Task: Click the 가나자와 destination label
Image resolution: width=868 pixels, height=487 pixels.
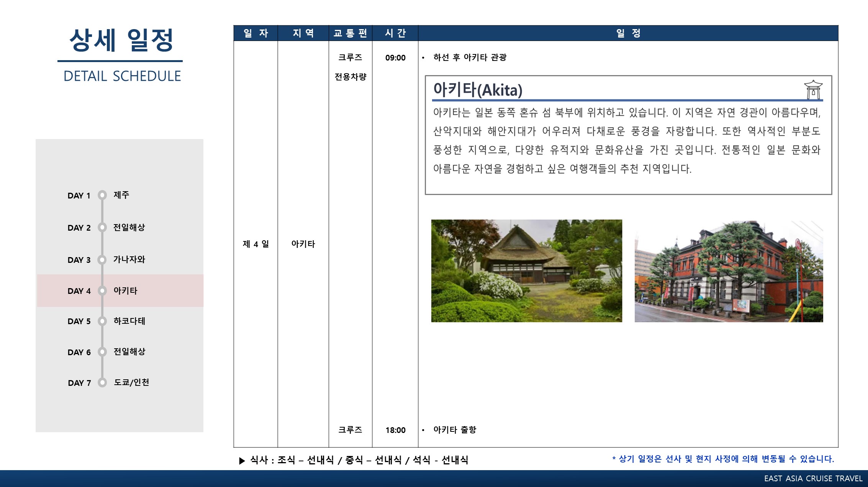Action: point(129,259)
